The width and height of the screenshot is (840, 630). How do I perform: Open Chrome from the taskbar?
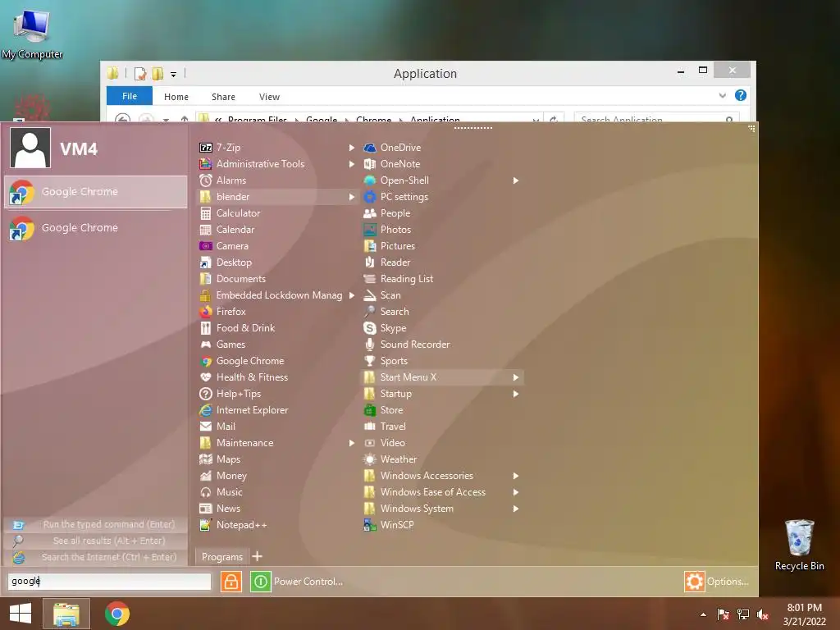pyautogui.click(x=117, y=614)
